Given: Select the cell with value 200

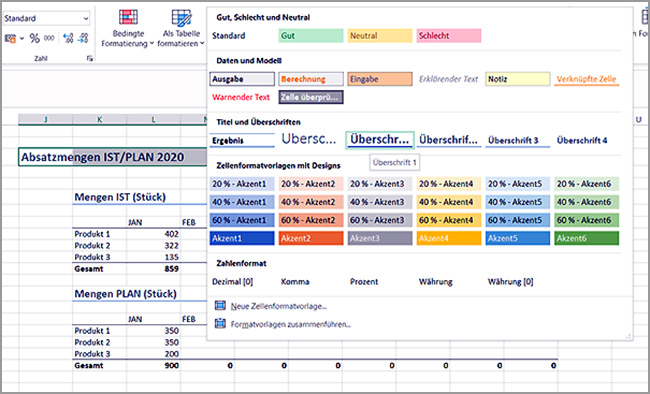Looking at the screenshot, I should [x=153, y=354].
